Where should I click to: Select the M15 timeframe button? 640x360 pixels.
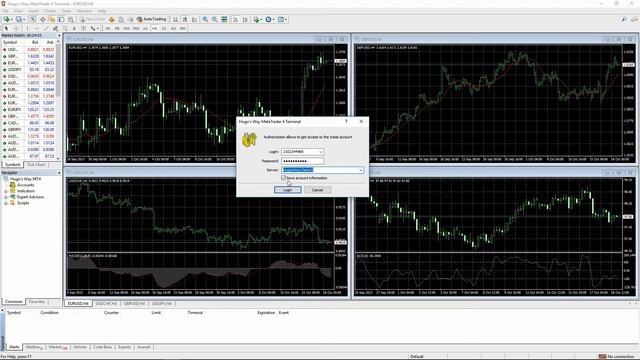coord(127,29)
